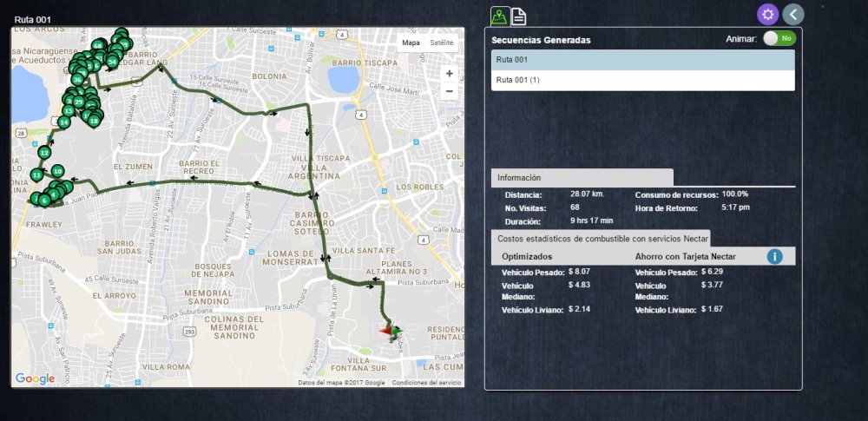
Task: Click the Secuencias Generadas heading
Action: coord(541,40)
